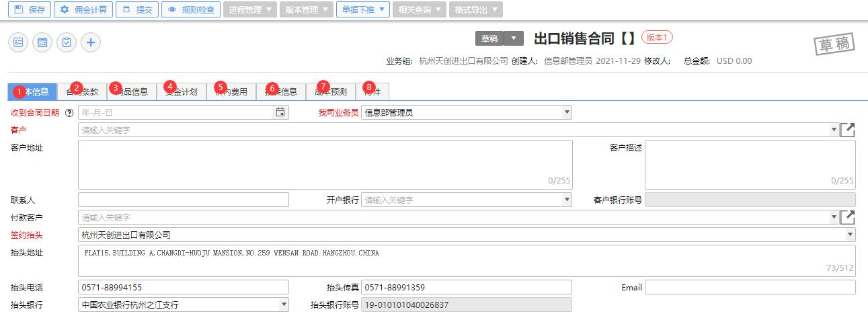Click the Email input field
This screenshot has width=868, height=320.
[750, 287]
